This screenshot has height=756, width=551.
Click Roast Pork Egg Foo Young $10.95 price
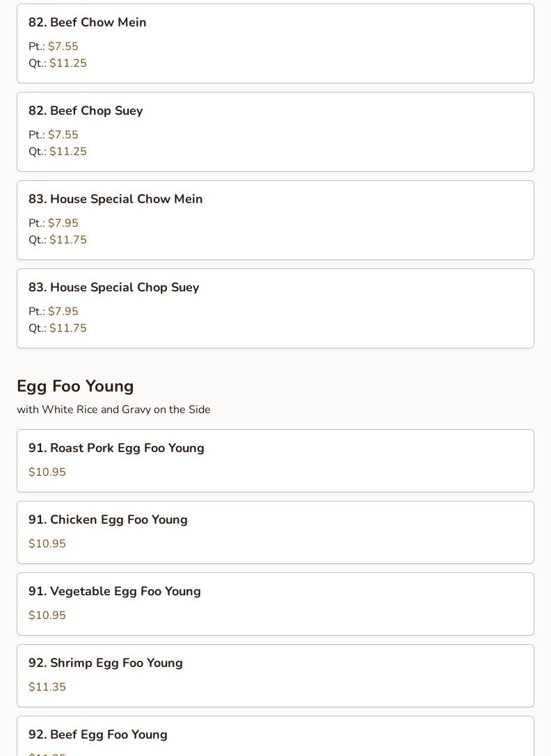47,472
